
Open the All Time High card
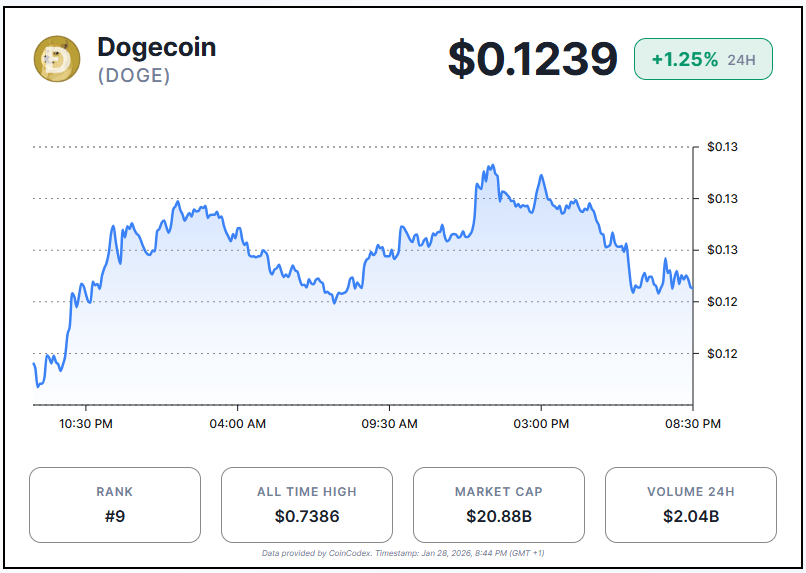[307, 505]
